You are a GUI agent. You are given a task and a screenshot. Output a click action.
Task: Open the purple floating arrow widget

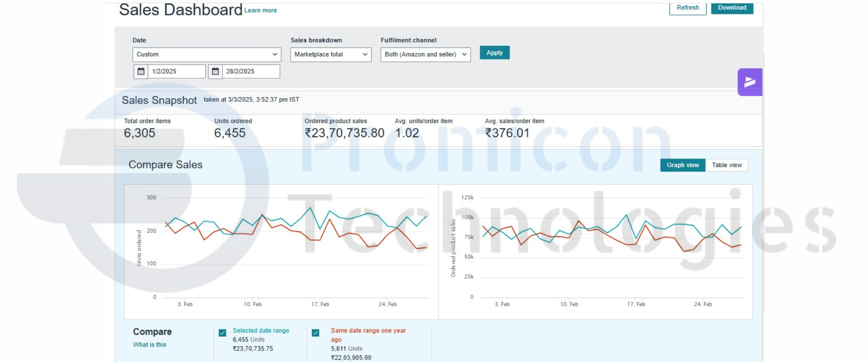point(750,82)
